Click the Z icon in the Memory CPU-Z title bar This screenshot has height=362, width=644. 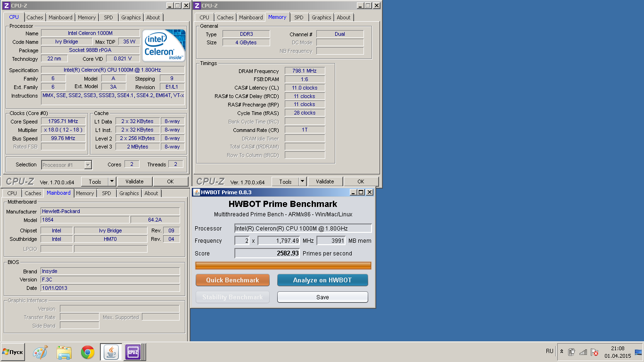tap(197, 6)
